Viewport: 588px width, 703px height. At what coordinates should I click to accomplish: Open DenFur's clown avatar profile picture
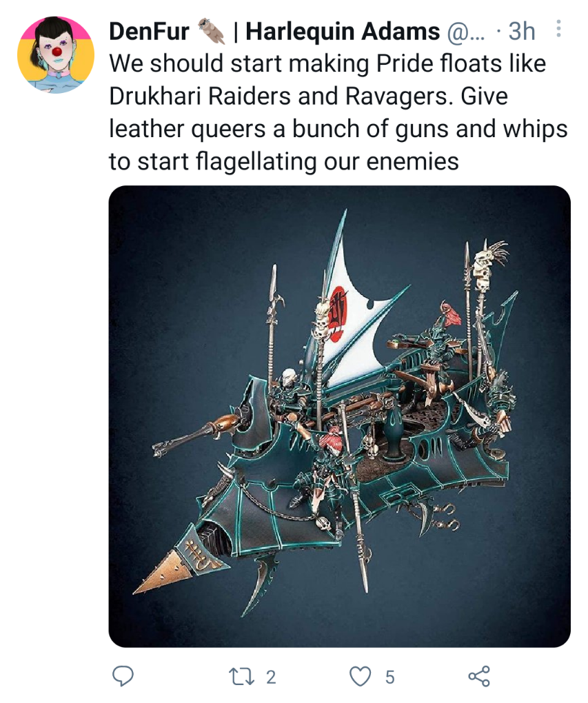tap(56, 54)
